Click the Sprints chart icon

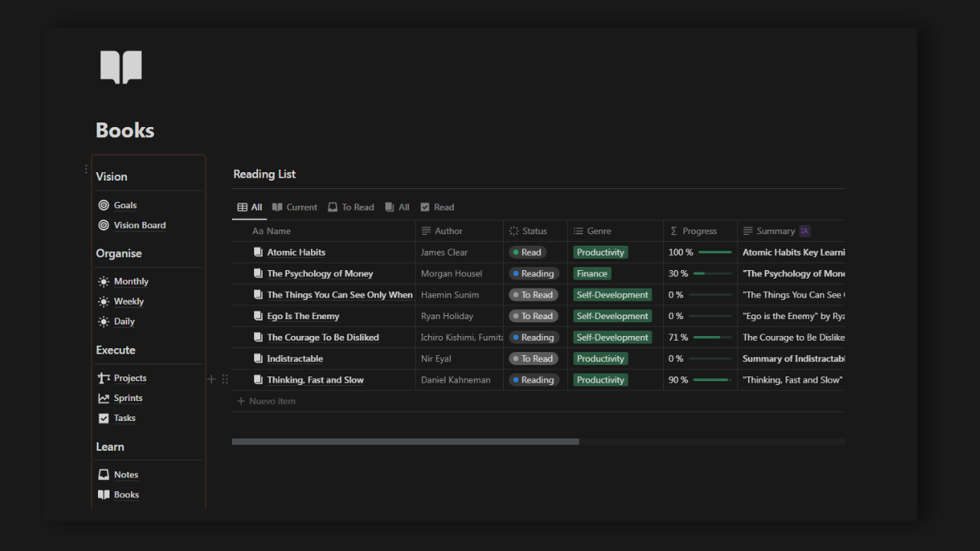(x=104, y=398)
